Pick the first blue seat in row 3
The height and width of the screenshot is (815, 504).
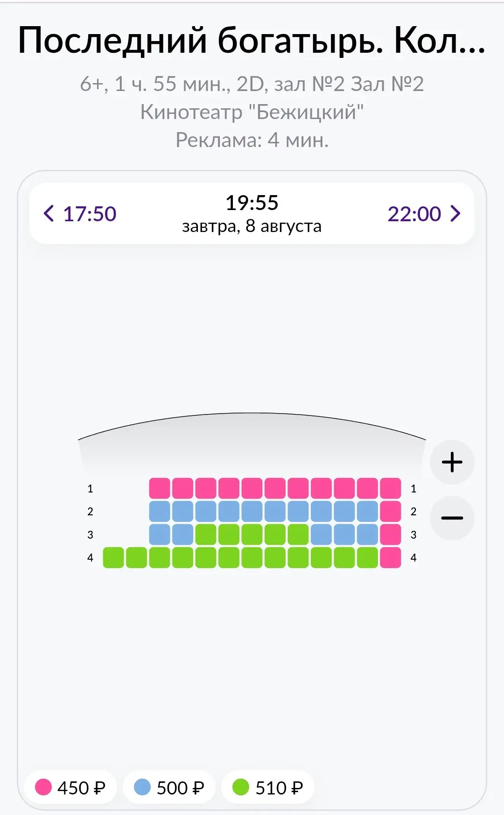pyautogui.click(x=160, y=534)
